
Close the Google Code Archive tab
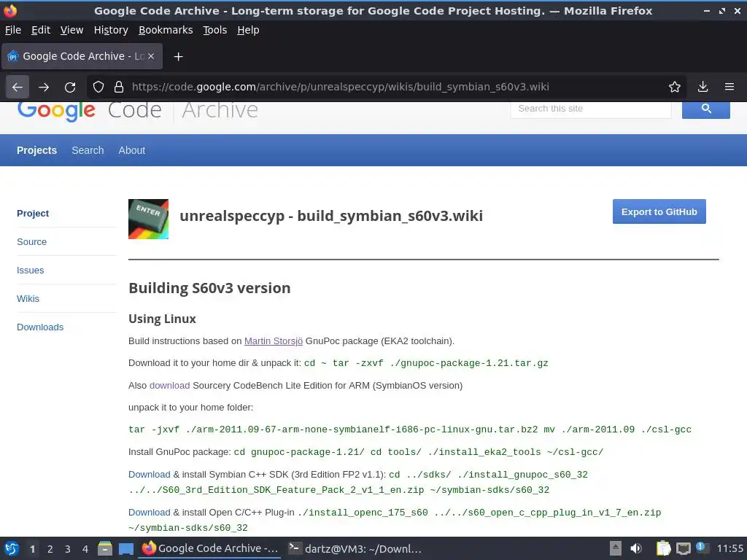coord(151,56)
